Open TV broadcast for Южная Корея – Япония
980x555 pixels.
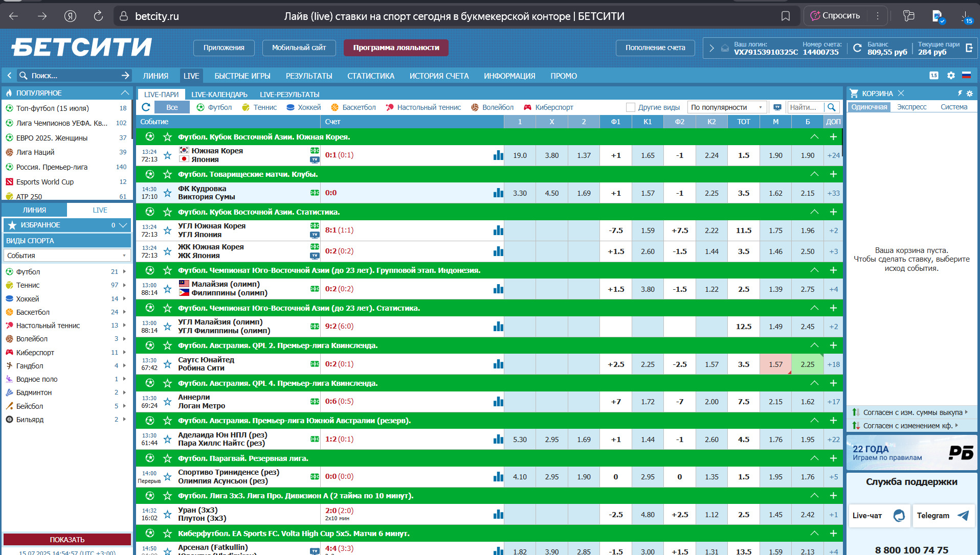[315, 160]
